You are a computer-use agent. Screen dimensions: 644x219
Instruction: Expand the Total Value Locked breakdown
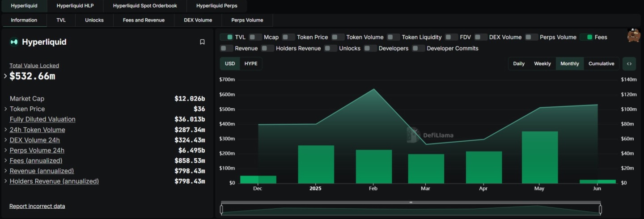pyautogui.click(x=5, y=76)
